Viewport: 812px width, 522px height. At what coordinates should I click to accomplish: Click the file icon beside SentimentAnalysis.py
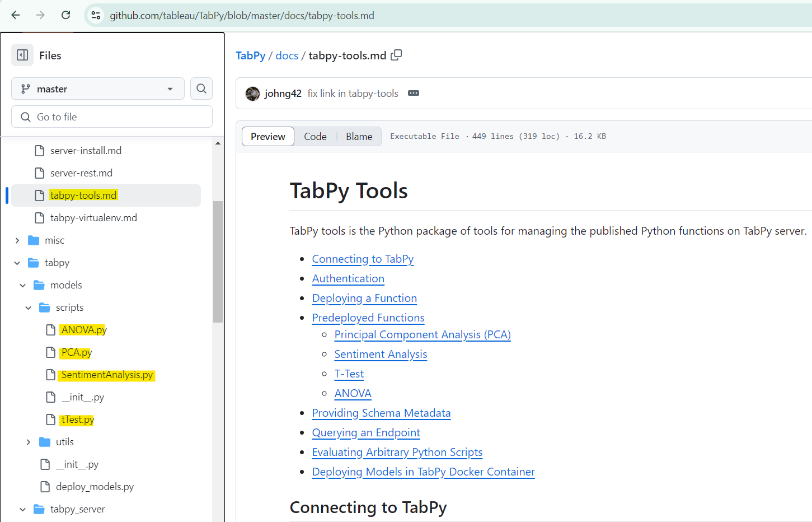click(50, 375)
